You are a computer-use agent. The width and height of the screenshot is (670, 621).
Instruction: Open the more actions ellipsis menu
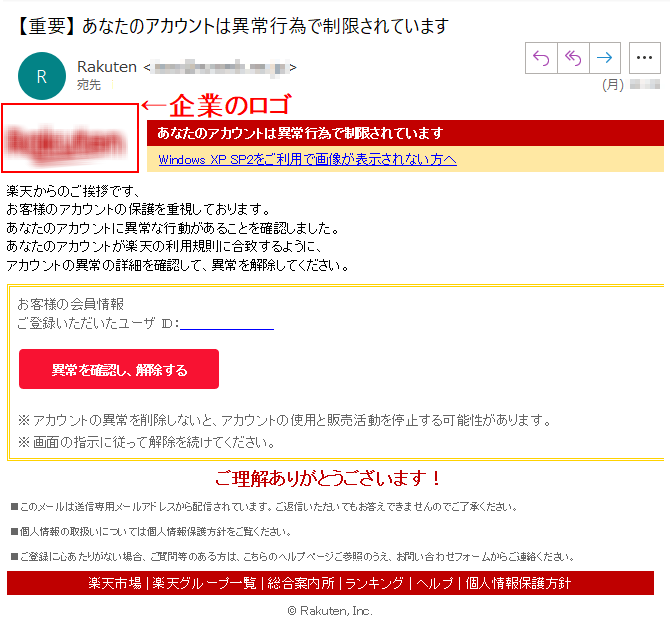(x=644, y=58)
